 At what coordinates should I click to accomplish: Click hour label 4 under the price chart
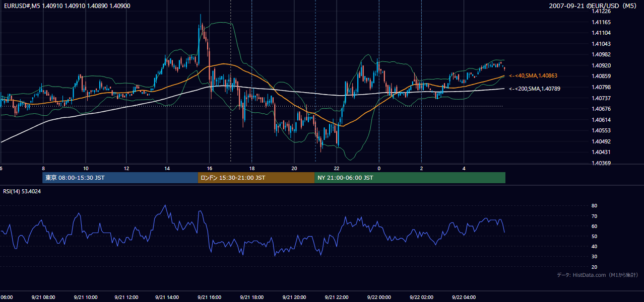464,168
